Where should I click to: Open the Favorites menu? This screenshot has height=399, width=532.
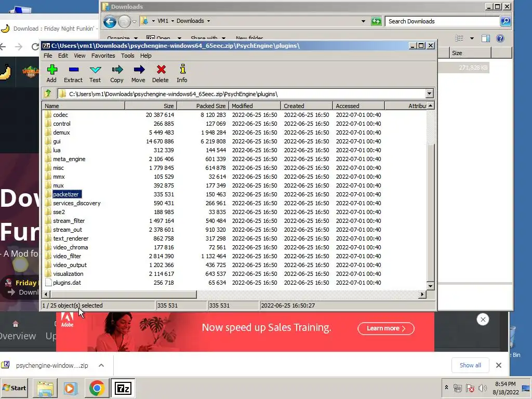103,56
